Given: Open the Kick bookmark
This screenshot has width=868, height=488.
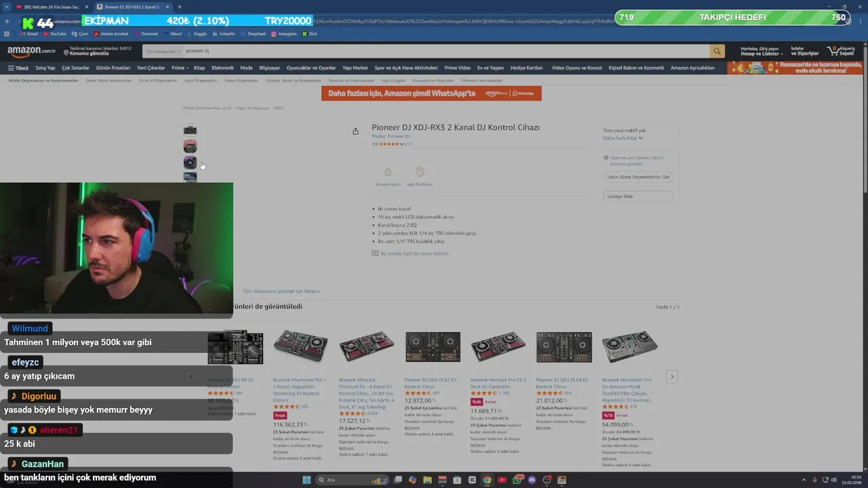Looking at the screenshot, I should pyautogui.click(x=310, y=33).
